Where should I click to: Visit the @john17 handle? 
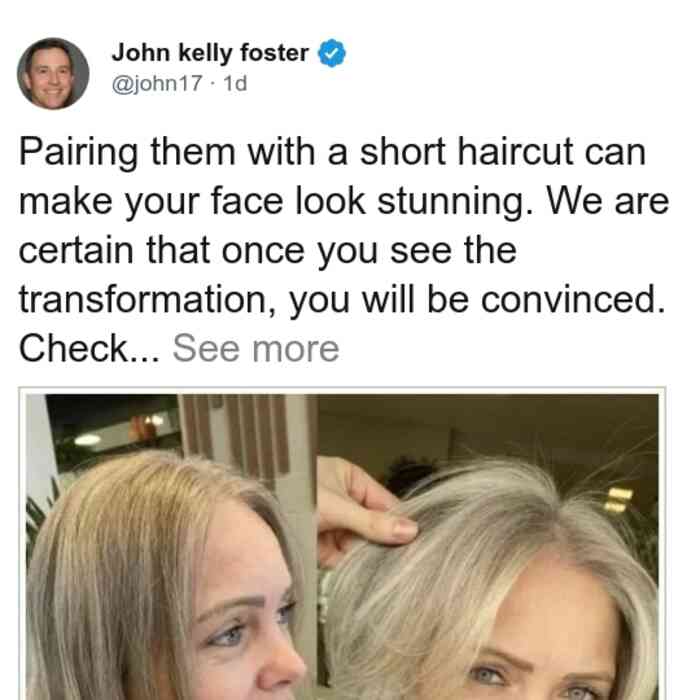click(157, 83)
